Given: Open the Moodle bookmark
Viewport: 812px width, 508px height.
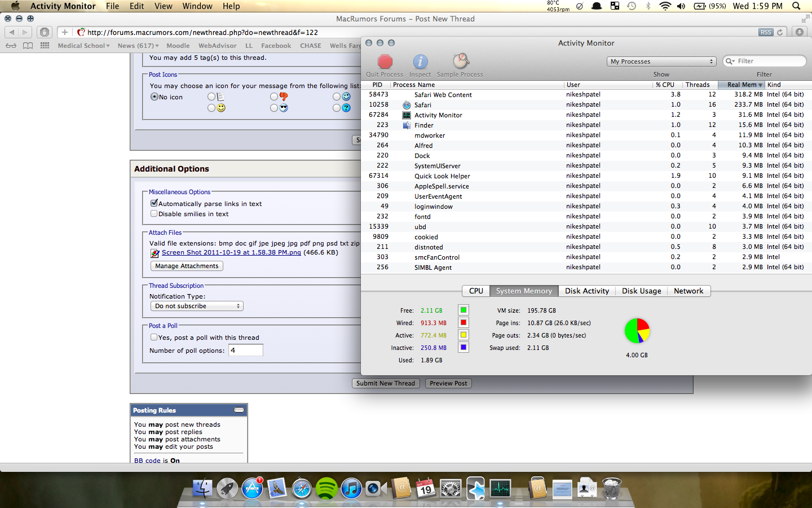Looking at the screenshot, I should [x=178, y=46].
